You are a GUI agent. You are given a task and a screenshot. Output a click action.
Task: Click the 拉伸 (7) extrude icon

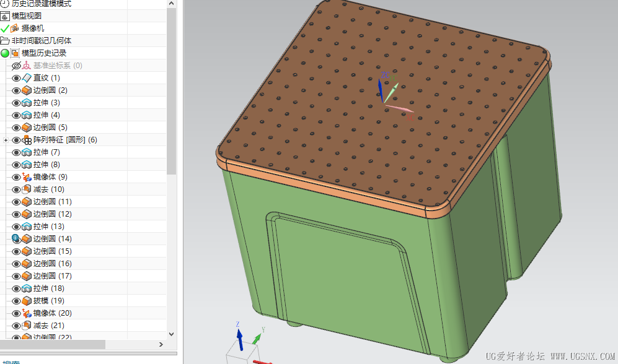coord(27,152)
